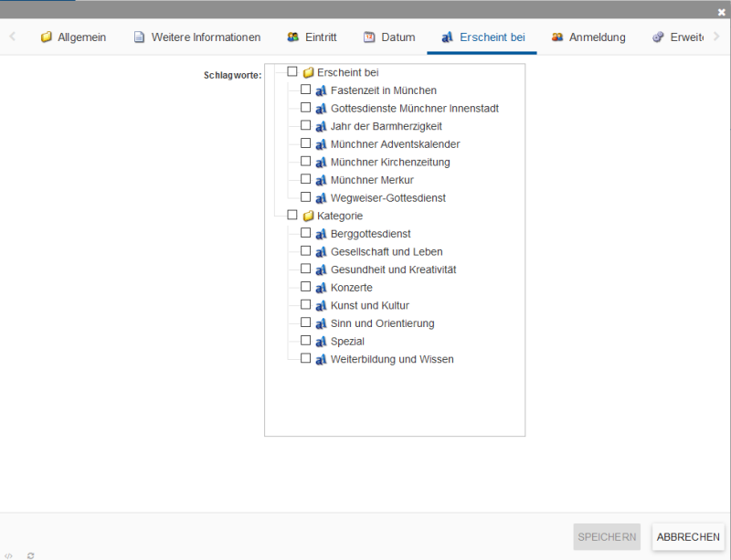Select the Weiterbildung und Wissen tree entry
The height and width of the screenshot is (560, 731).
pos(392,360)
